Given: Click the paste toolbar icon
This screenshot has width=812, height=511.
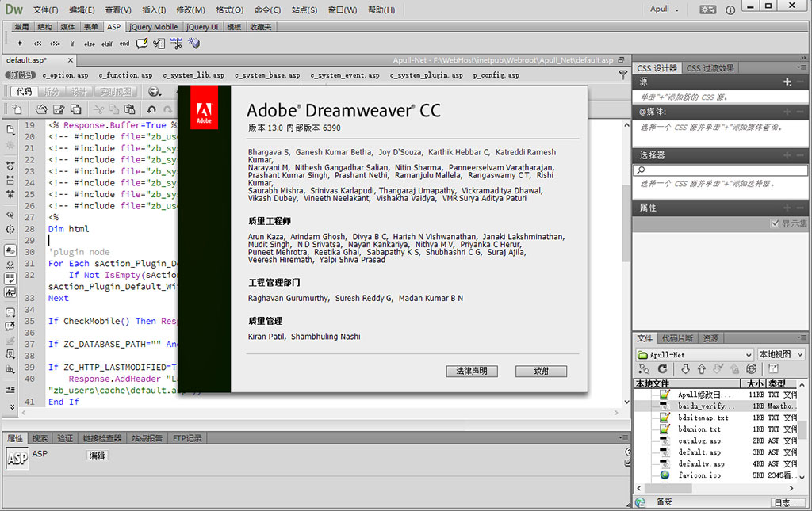Looking at the screenshot, I should click(129, 109).
